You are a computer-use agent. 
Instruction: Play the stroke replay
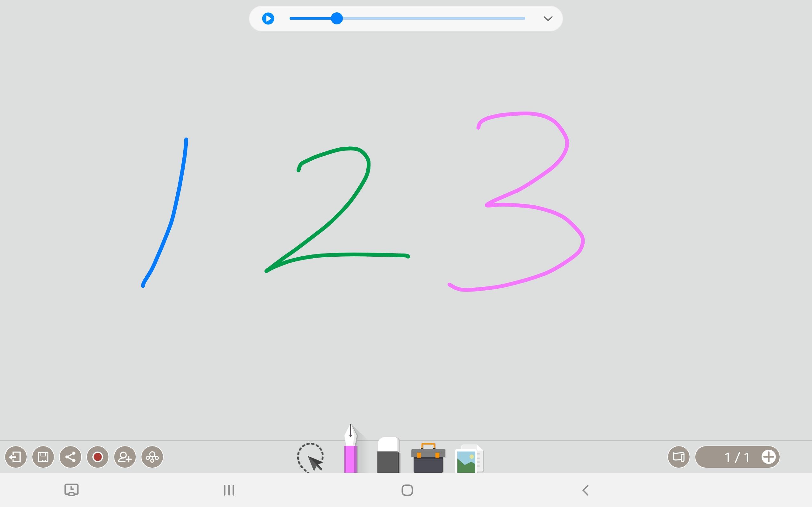tap(268, 18)
